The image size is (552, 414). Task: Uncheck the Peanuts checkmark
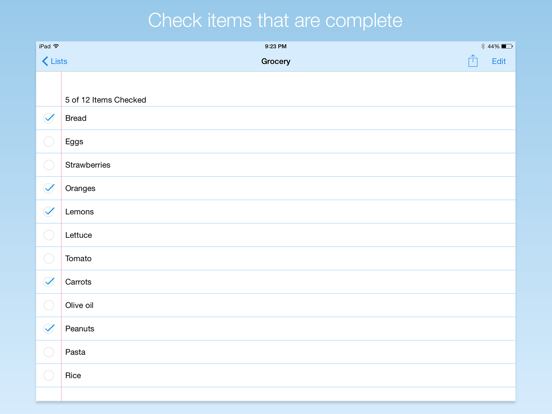[49, 328]
